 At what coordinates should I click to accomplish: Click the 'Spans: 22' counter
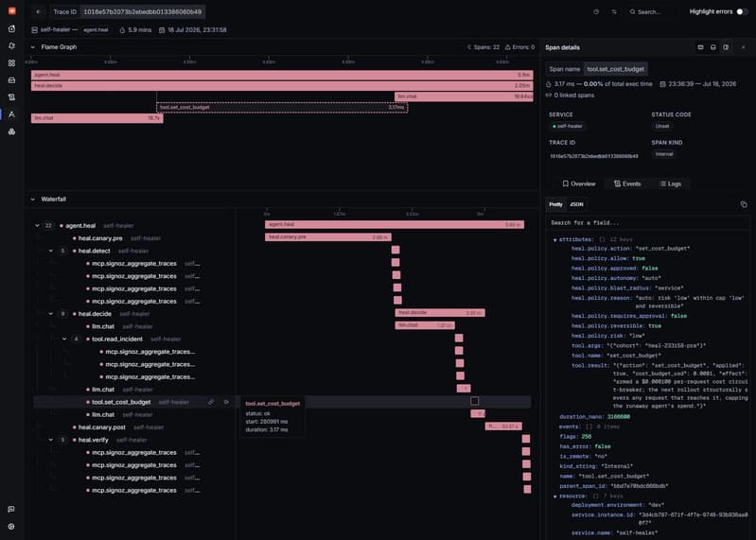483,47
